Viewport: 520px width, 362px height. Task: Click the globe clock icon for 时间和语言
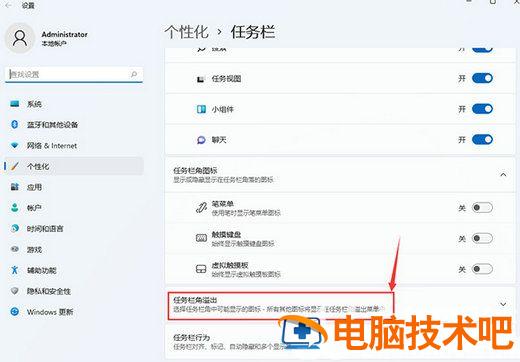coord(15,228)
